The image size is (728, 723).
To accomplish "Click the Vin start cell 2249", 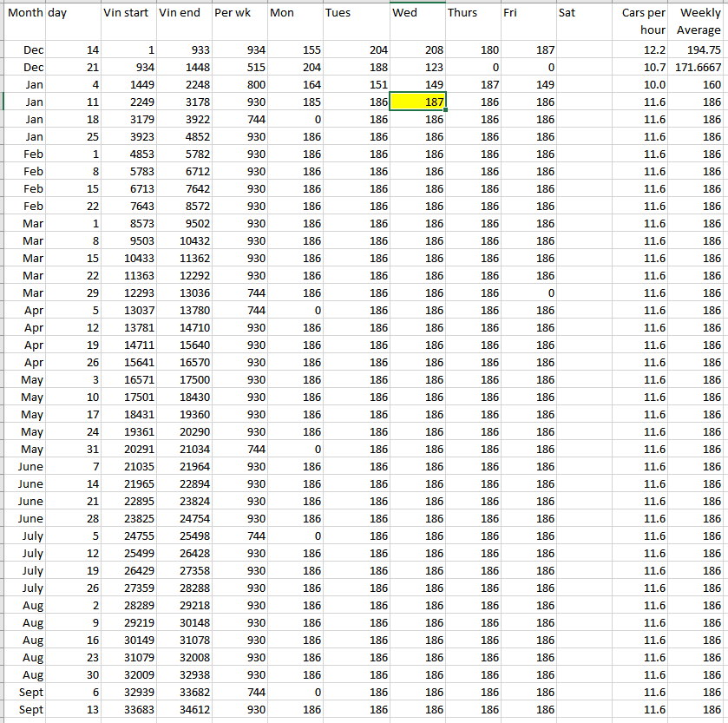I will (128, 102).
